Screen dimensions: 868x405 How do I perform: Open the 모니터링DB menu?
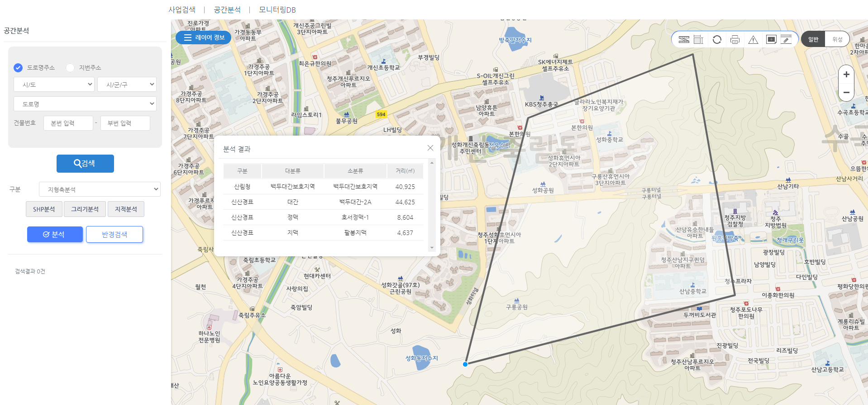tap(277, 9)
